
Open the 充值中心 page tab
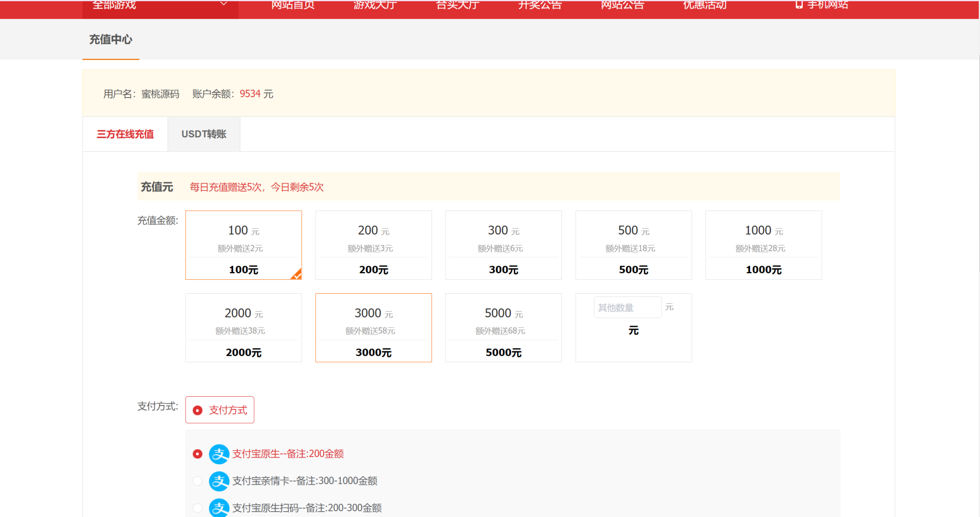111,40
